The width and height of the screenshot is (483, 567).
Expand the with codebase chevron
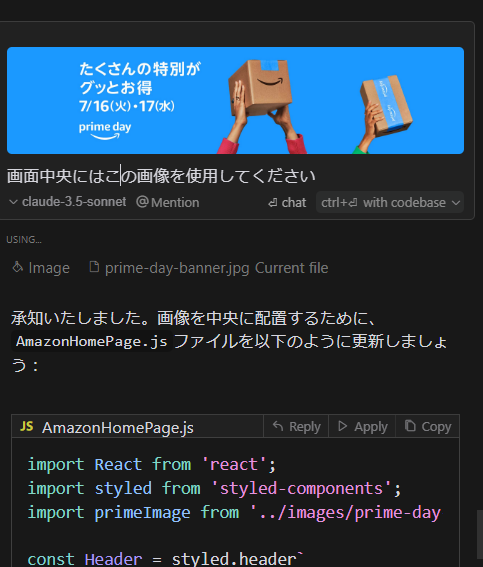pyautogui.click(x=456, y=202)
